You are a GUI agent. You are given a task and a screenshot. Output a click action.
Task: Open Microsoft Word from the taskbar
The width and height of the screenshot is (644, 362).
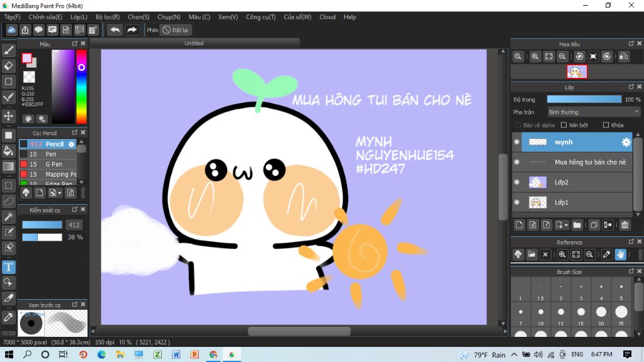tap(176, 354)
